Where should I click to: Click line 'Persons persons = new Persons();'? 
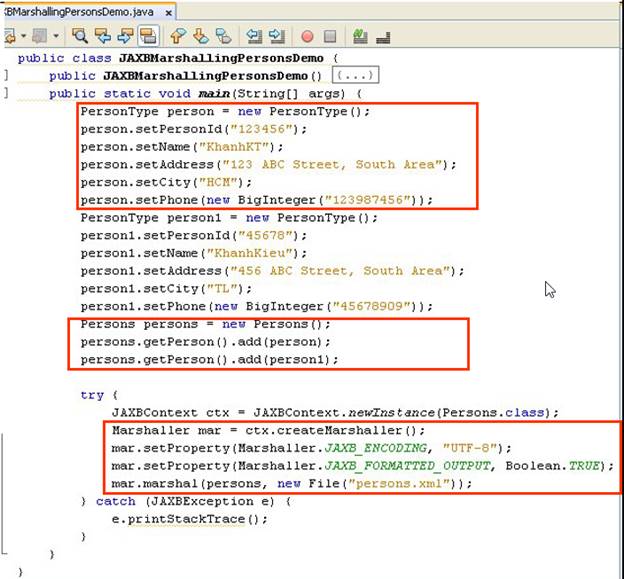pos(205,324)
